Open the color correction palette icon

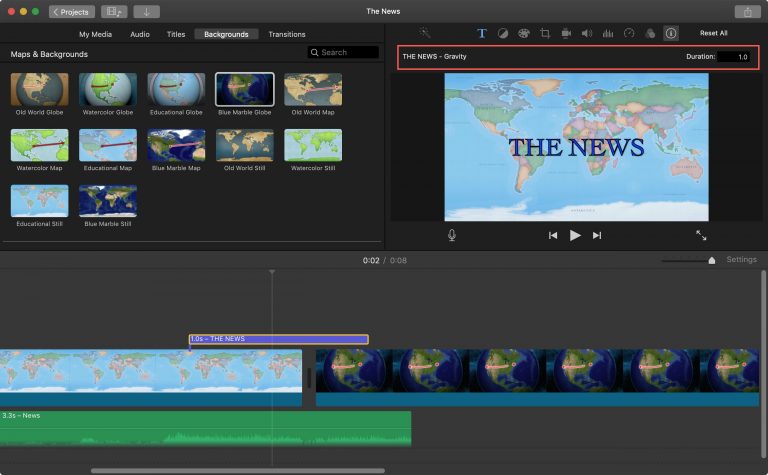tap(523, 33)
